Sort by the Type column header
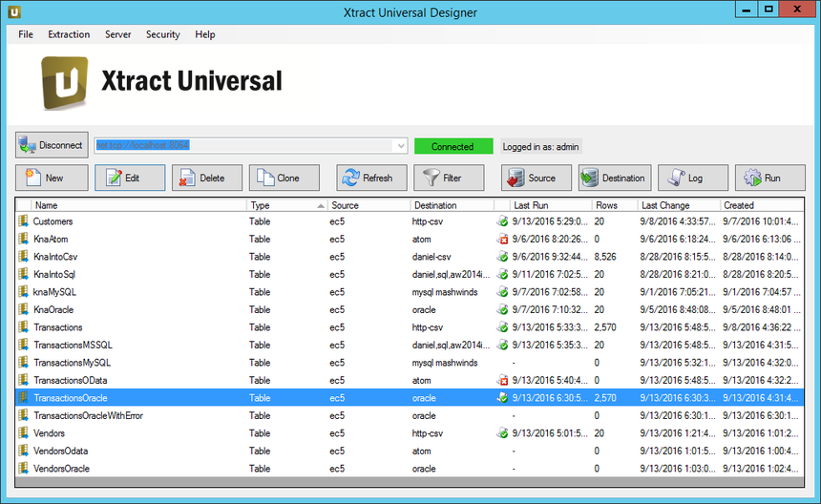The height and width of the screenshot is (504, 821). coord(287,205)
